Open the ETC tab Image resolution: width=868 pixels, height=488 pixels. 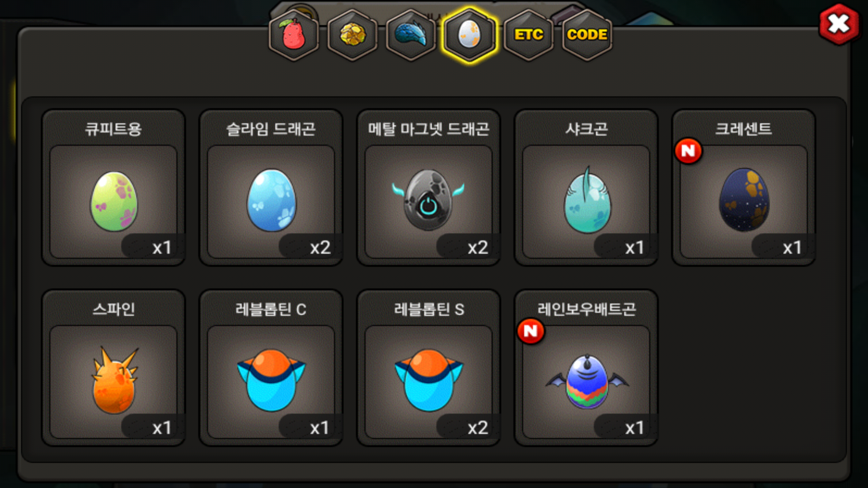pyautogui.click(x=529, y=35)
